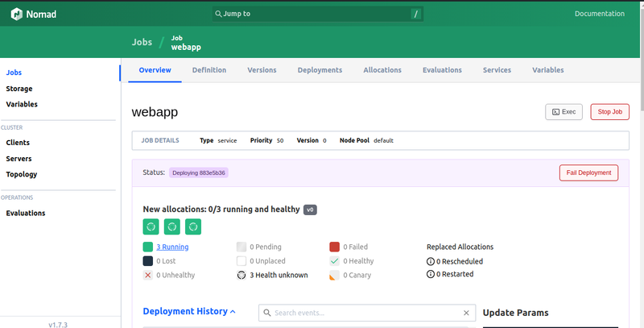Open the Deployments tab
644x328 pixels.
320,70
